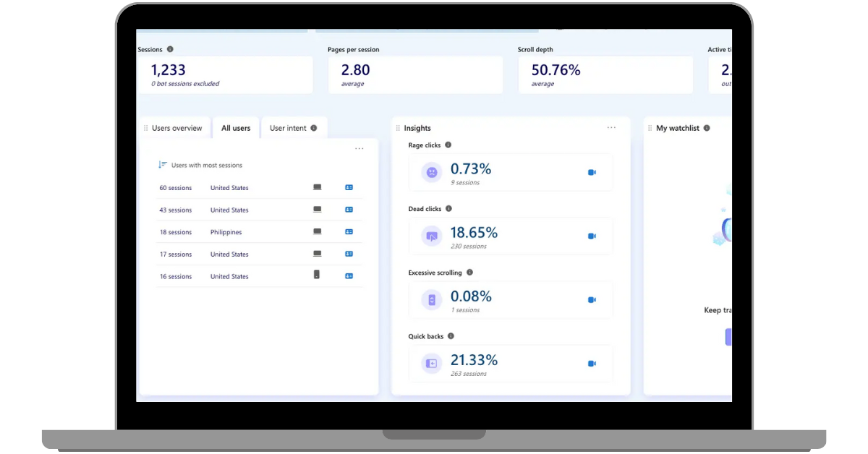Open recordings for Quick backs sessions
Viewport: 868px width, 454px height.
click(592, 364)
